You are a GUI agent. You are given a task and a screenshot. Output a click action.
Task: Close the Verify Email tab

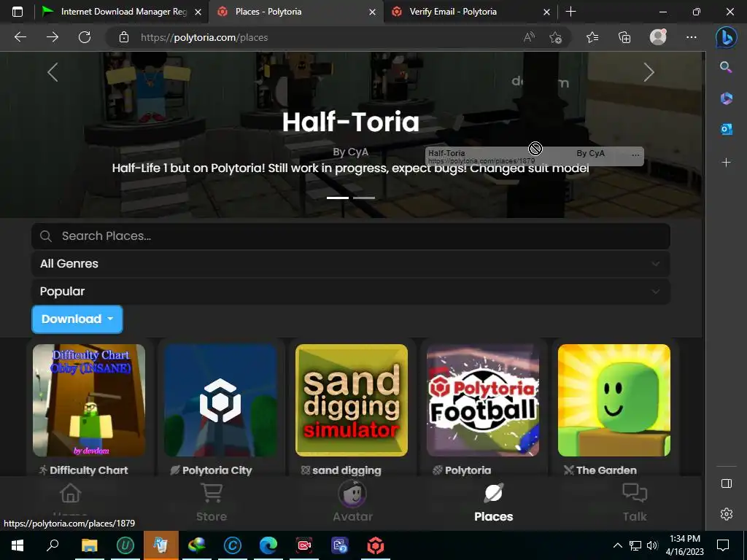[x=547, y=12]
